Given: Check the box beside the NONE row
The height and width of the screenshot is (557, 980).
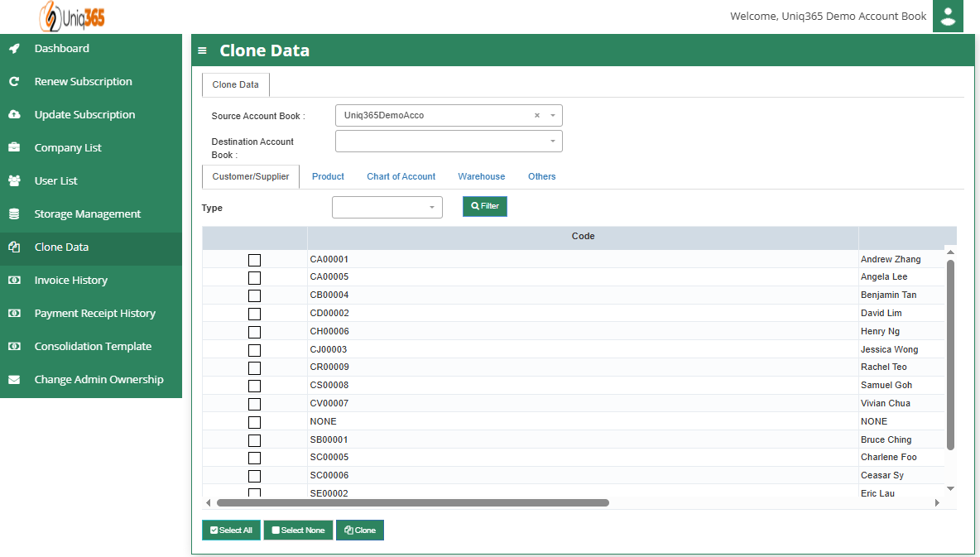Looking at the screenshot, I should [254, 422].
